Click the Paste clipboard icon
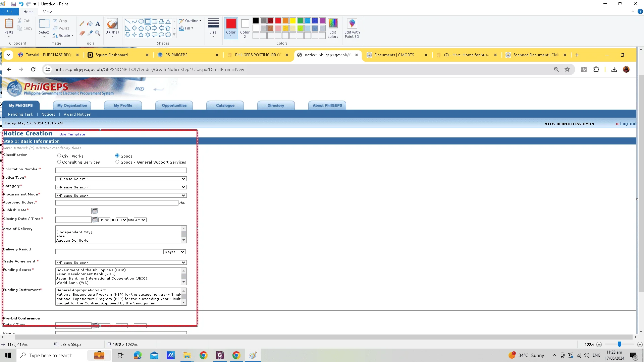The height and width of the screenshot is (362, 644). point(9,23)
